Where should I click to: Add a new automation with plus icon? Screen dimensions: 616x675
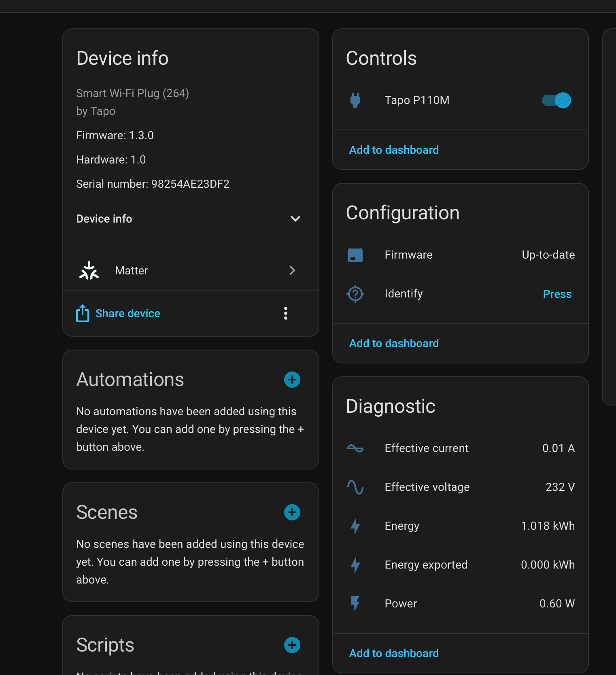[x=292, y=380]
